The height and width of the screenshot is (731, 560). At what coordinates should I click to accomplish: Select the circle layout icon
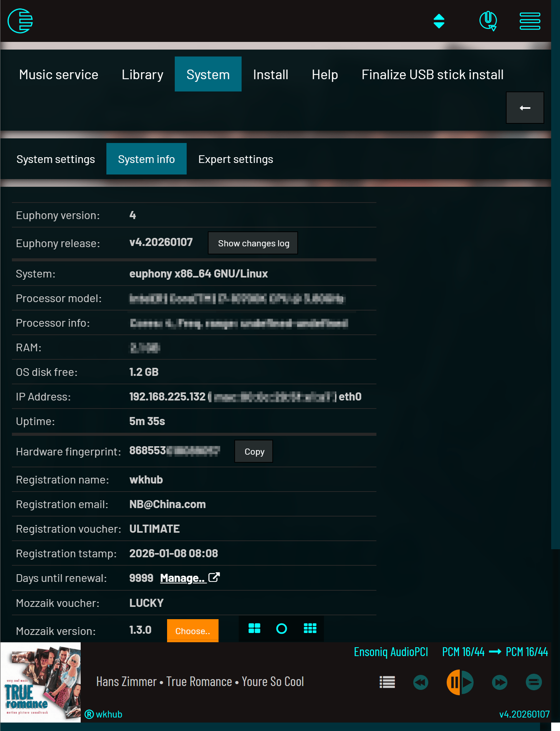(282, 629)
